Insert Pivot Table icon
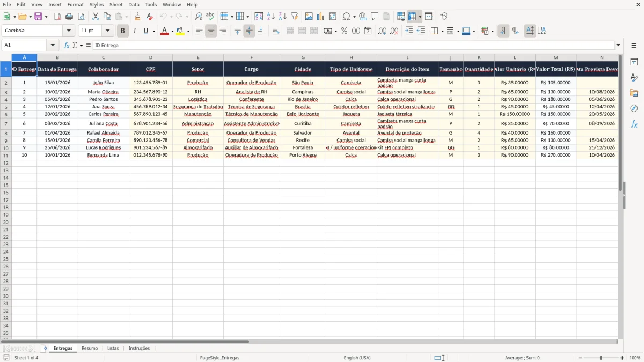Image resolution: width=644 pixels, height=362 pixels. 333,17
